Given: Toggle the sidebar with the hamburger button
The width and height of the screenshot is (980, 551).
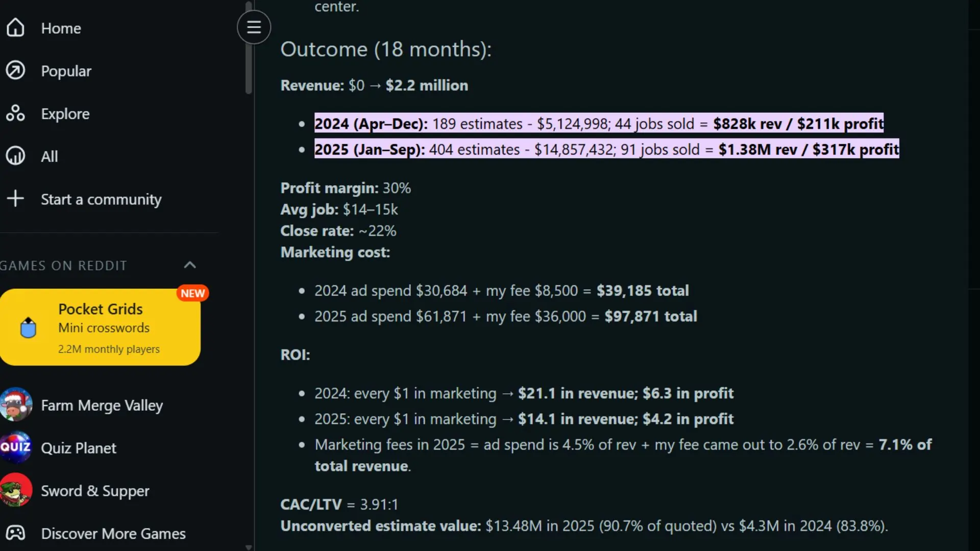Looking at the screenshot, I should pos(254,27).
